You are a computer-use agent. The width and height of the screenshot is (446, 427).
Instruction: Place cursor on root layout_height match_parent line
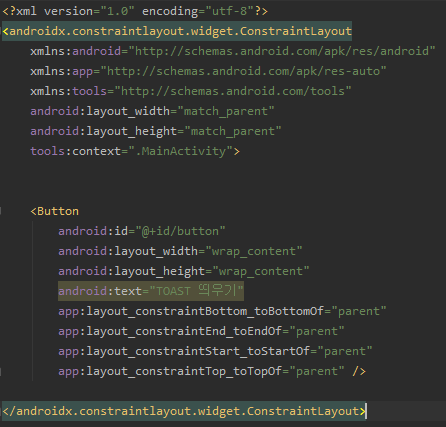pyautogui.click(x=156, y=131)
